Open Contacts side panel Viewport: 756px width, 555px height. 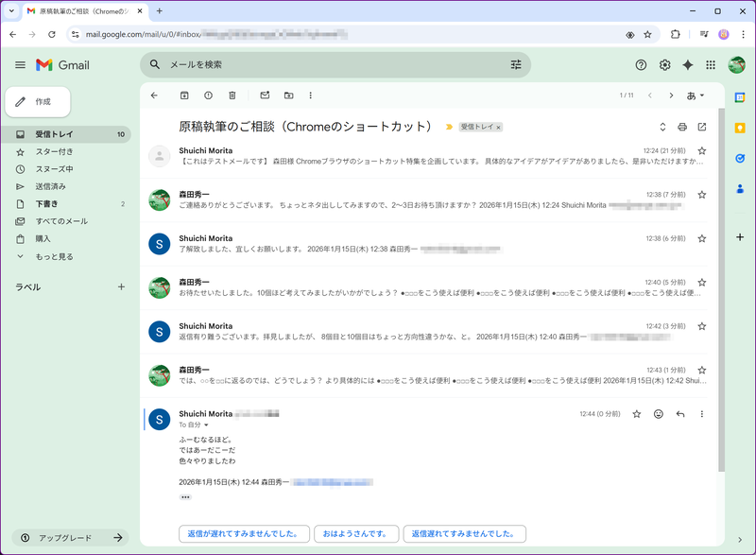(740, 188)
